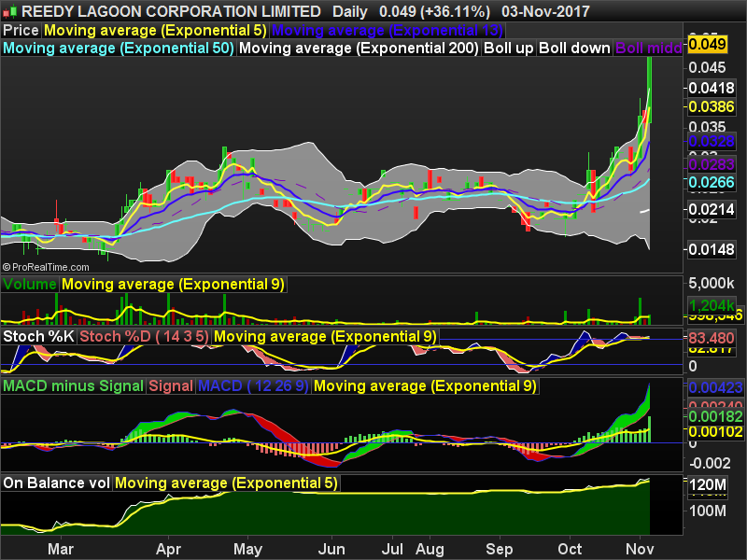Click the Jul label on time axis
Image resolution: width=747 pixels, height=560 pixels.
pyautogui.click(x=392, y=549)
